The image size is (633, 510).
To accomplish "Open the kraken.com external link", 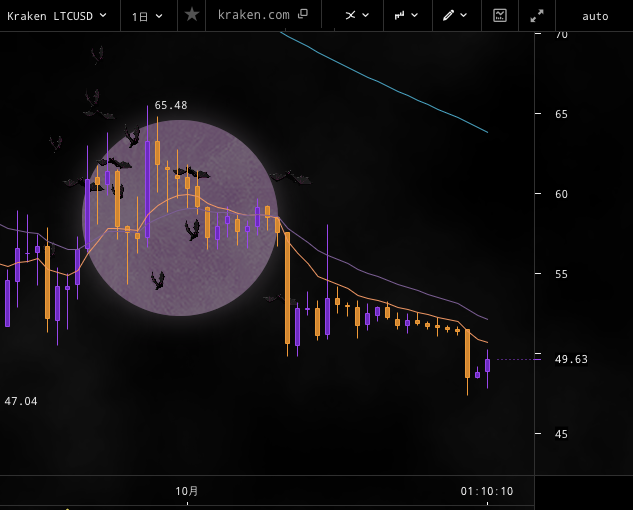I will tap(262, 15).
